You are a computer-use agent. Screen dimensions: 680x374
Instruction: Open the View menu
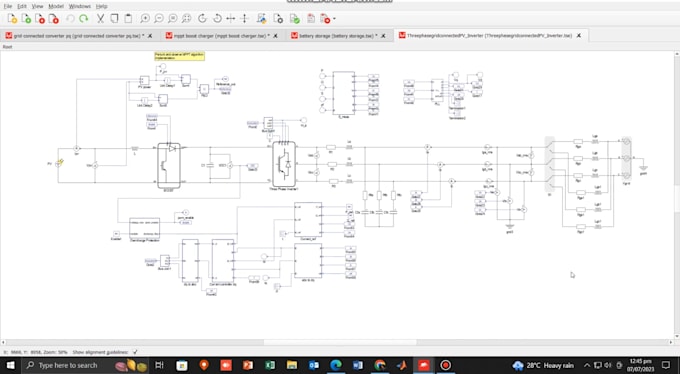point(37,6)
